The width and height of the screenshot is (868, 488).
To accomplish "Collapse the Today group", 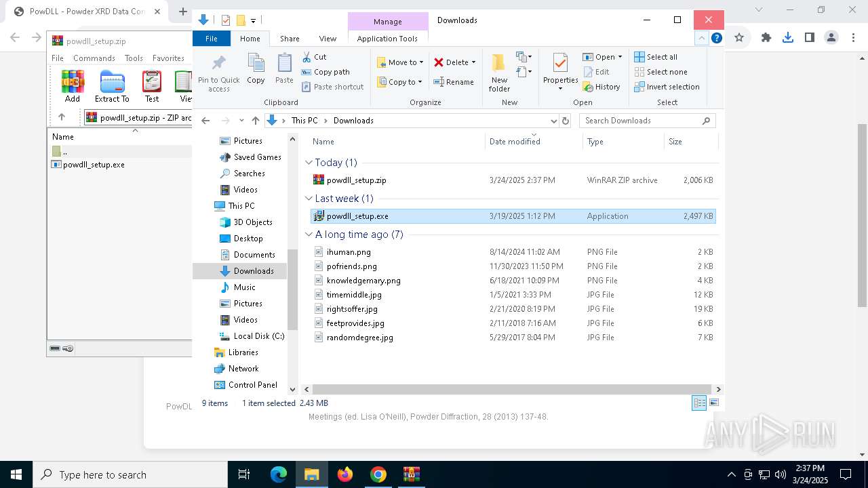I will (x=309, y=163).
